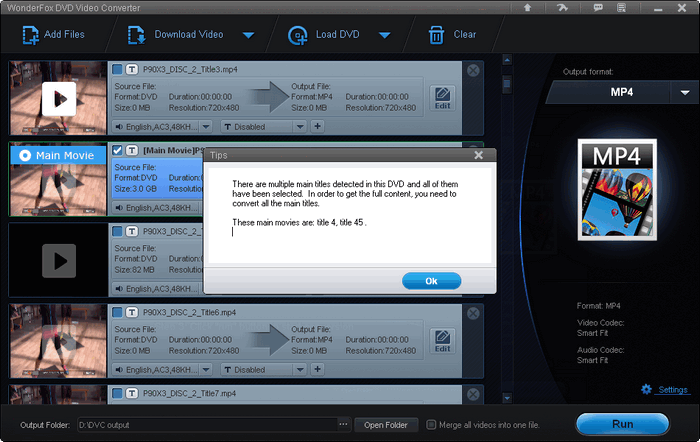Click the Add Files icon button
This screenshot has height=442, width=700.
click(x=30, y=35)
